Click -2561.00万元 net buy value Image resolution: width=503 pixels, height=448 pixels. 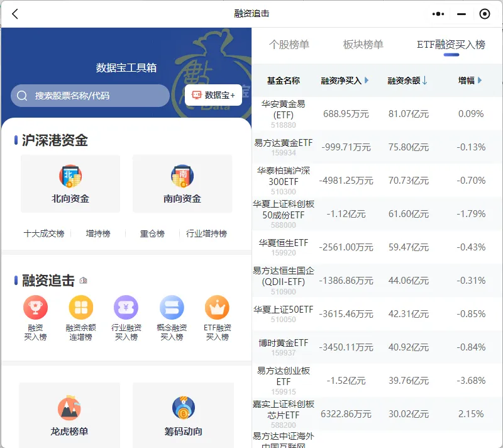(x=346, y=247)
